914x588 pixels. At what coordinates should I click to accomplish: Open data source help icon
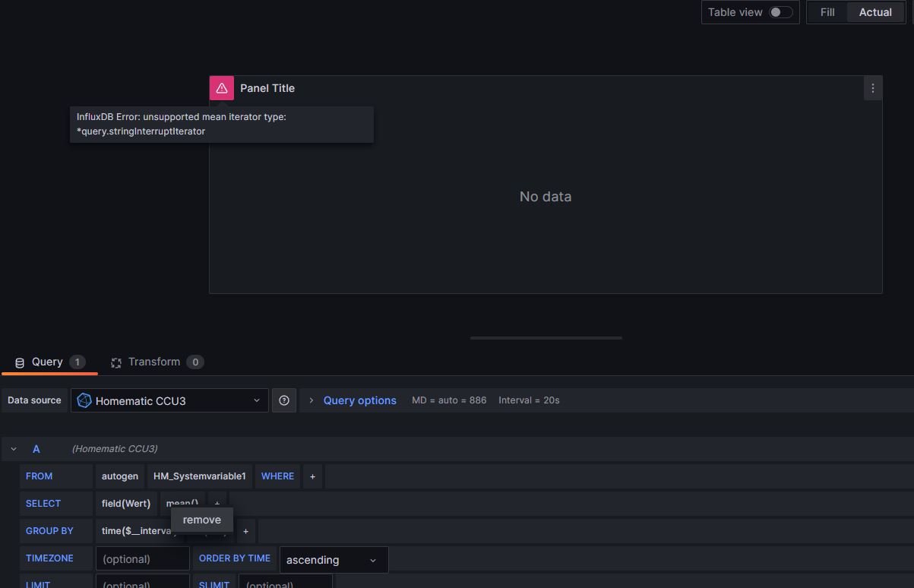284,400
